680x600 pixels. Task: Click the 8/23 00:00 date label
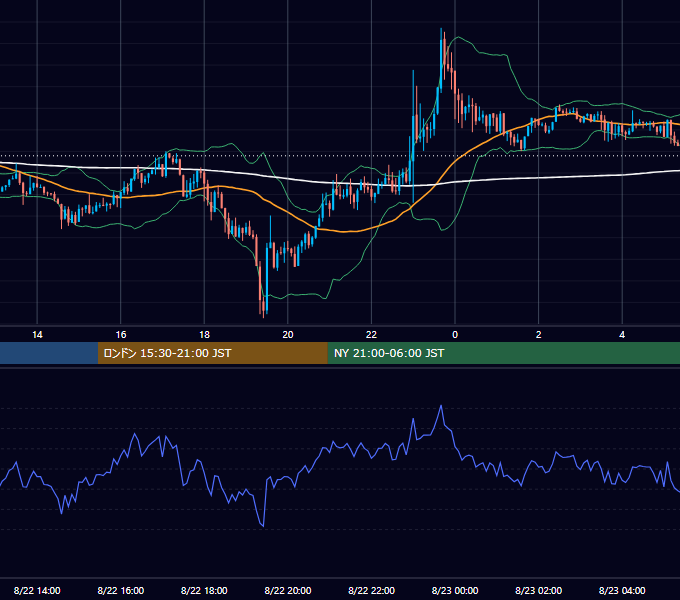point(455,590)
